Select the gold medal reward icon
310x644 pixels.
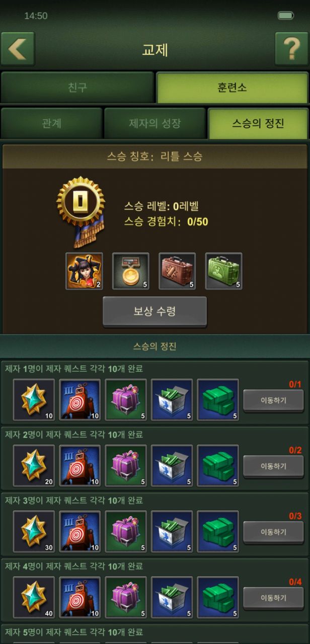[x=130, y=271]
